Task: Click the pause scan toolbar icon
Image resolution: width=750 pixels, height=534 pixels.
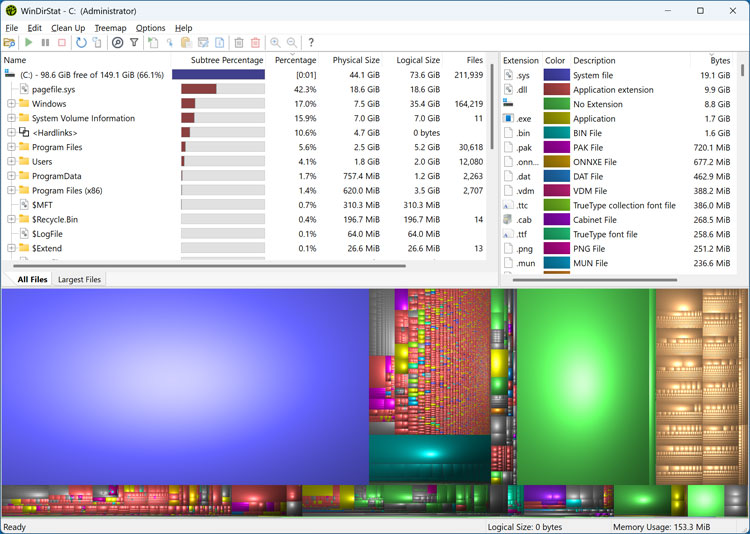Action: (x=45, y=43)
